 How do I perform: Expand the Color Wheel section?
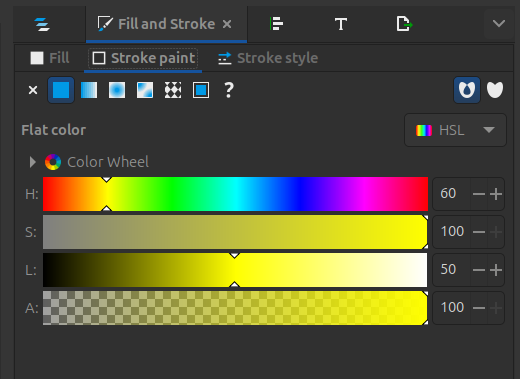(32, 162)
